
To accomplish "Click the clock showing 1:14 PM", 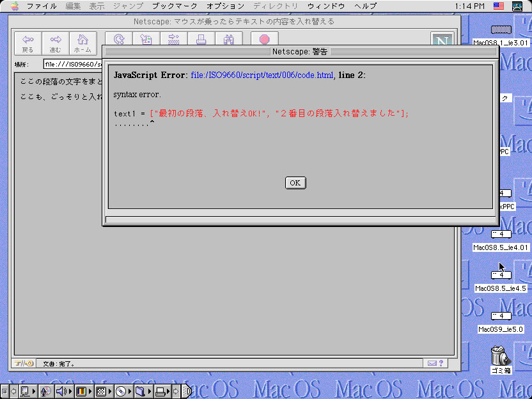I will coord(469,6).
